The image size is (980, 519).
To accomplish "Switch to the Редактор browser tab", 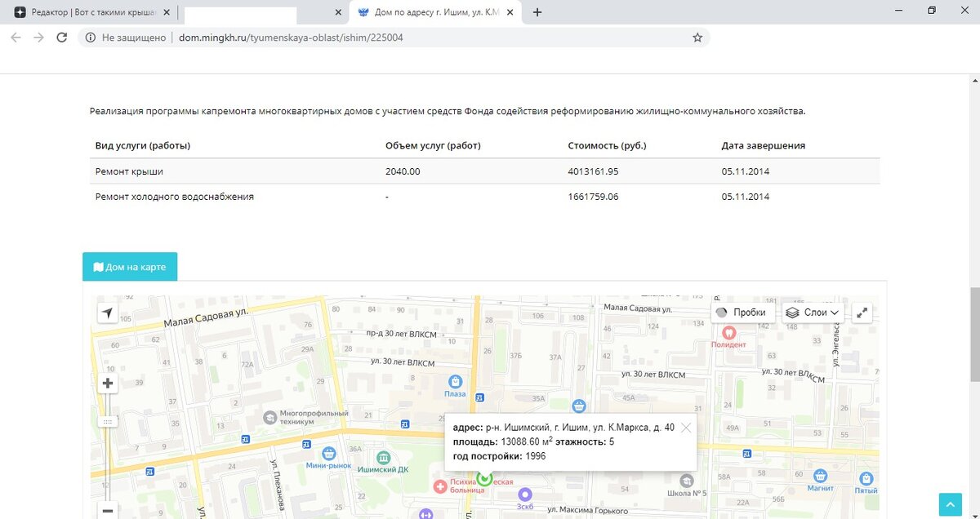I will tap(90, 12).
